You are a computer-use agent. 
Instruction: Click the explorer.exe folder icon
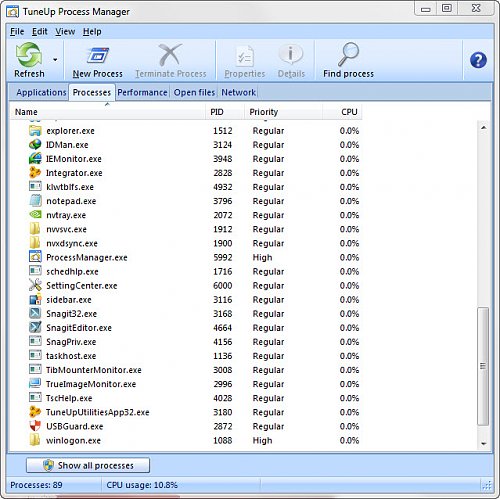pyautogui.click(x=35, y=131)
